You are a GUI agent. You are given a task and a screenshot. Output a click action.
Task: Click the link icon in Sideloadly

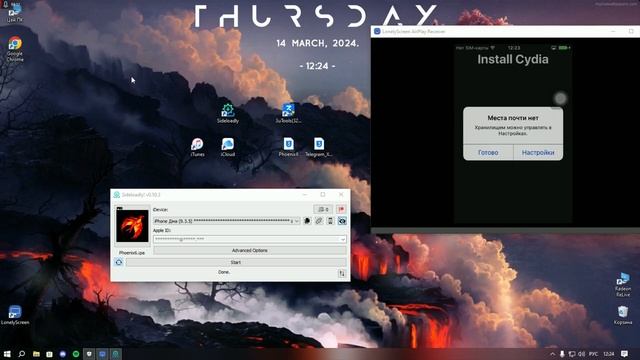tap(319, 221)
